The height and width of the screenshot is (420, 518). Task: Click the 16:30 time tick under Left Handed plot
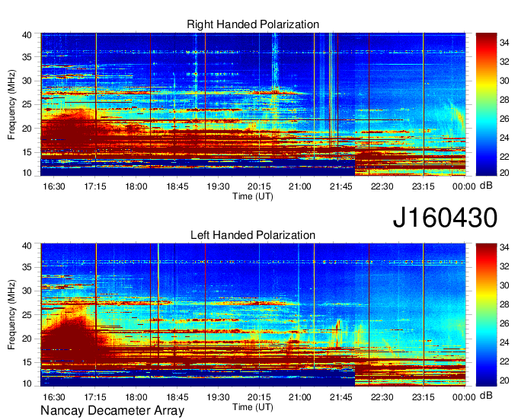(54, 397)
